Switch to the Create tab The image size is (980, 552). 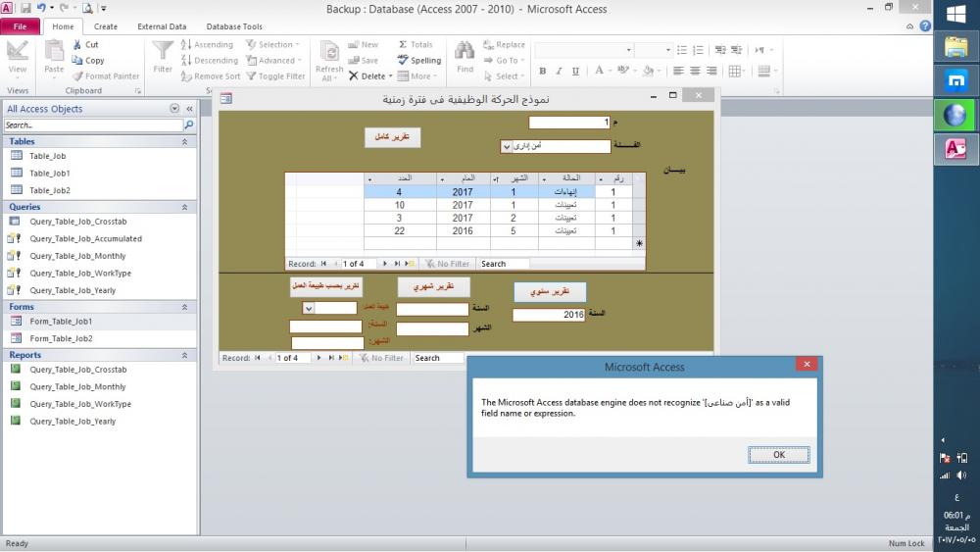point(106,26)
